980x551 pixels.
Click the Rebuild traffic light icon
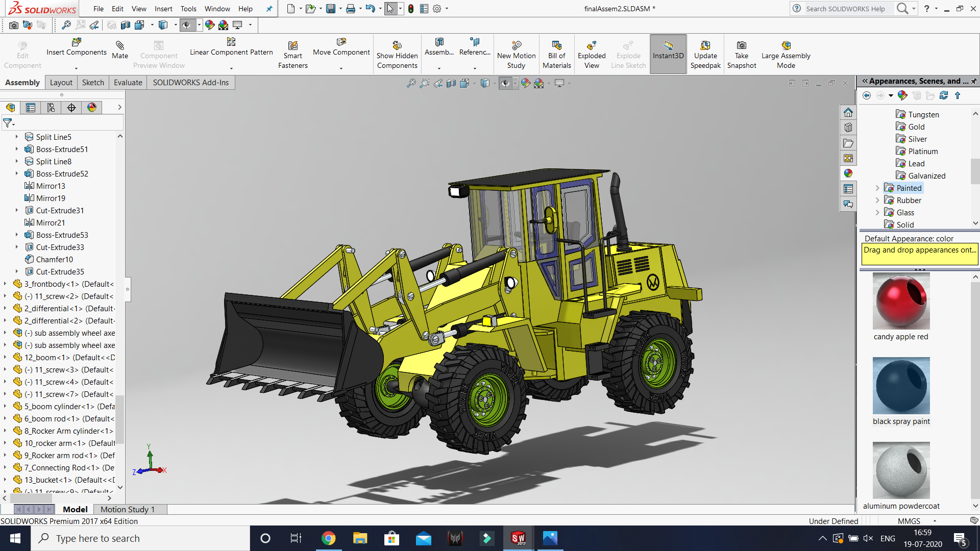(411, 9)
